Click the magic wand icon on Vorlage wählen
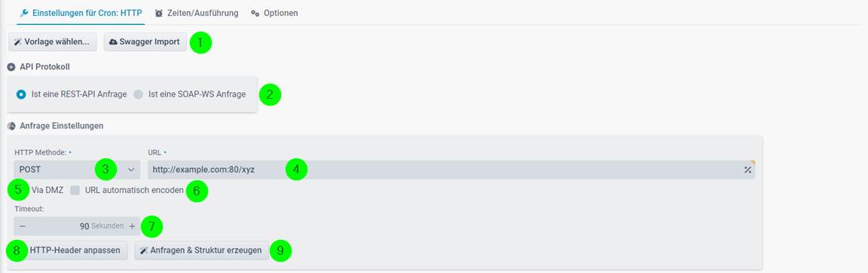This screenshot has width=868, height=273. point(18,42)
